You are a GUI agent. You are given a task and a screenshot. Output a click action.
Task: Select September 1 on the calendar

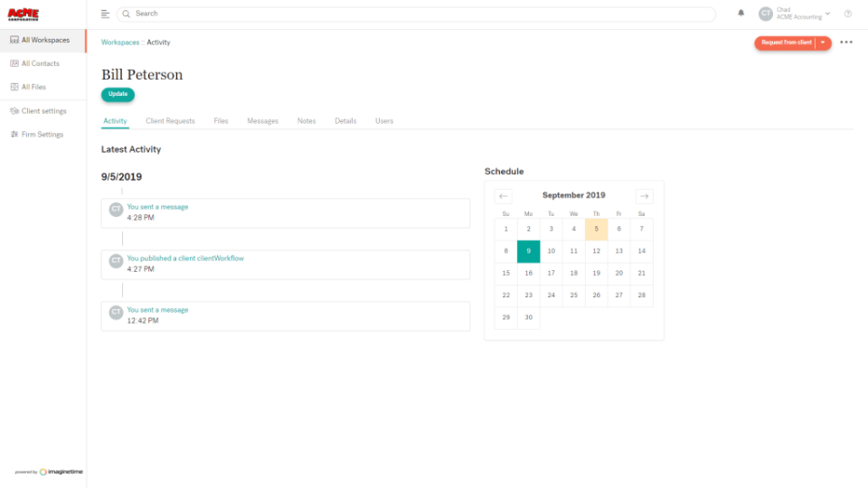506,229
